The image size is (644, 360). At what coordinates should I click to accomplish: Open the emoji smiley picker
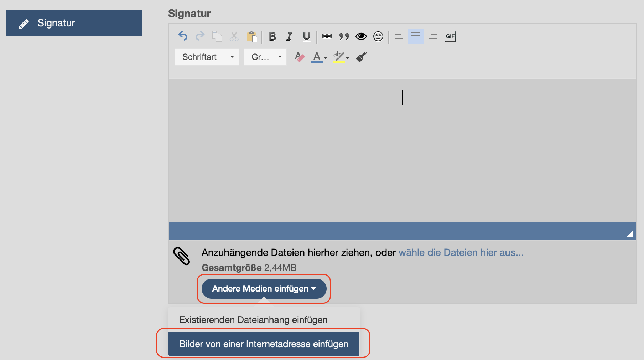click(378, 36)
